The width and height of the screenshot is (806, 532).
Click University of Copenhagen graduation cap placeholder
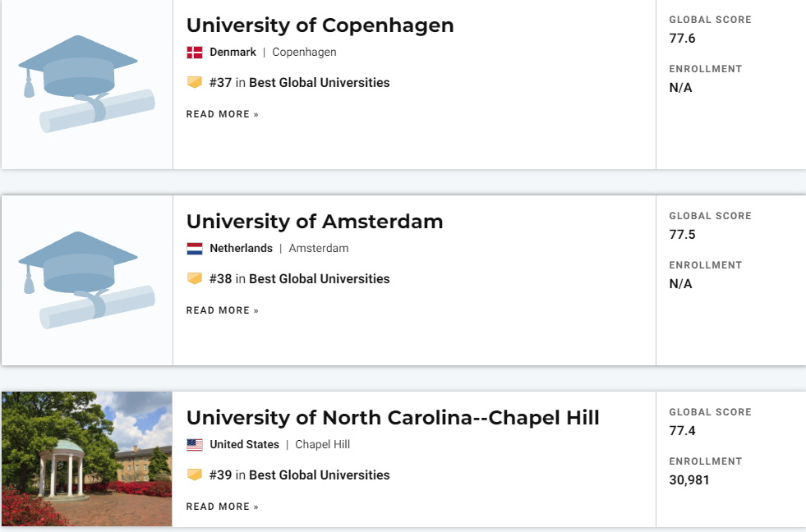[86, 83]
